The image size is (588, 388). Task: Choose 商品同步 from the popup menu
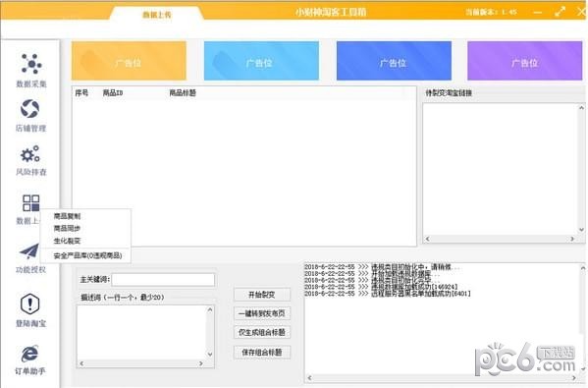click(67, 228)
